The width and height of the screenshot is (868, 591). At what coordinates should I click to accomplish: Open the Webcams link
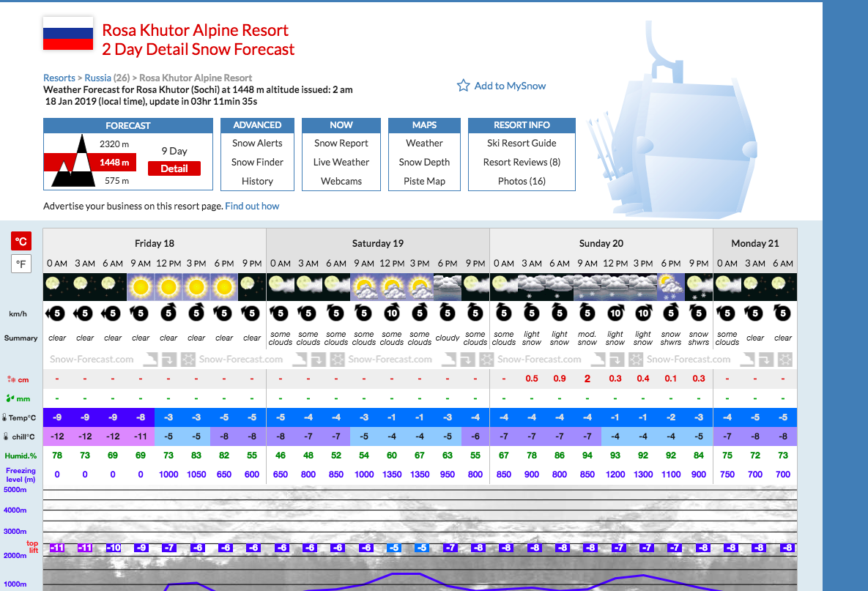[341, 181]
